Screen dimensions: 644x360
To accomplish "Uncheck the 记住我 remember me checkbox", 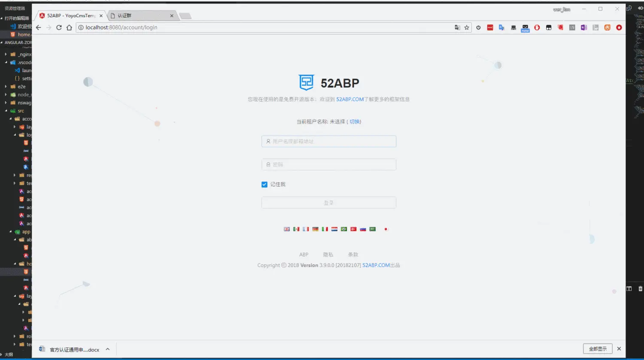I will 264,185.
